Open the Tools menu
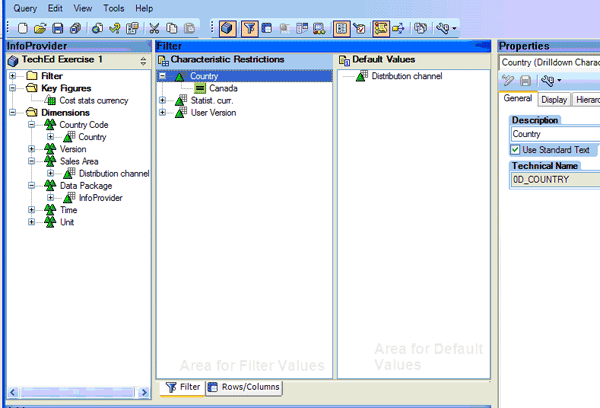The image size is (600, 408). (x=113, y=8)
